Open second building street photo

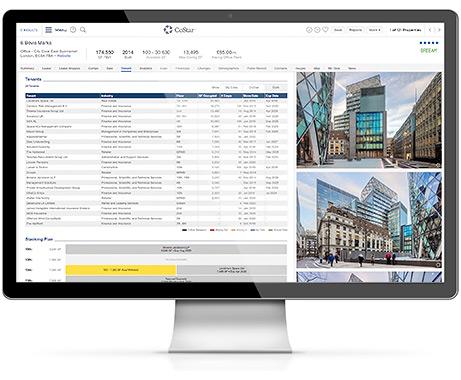(x=369, y=220)
